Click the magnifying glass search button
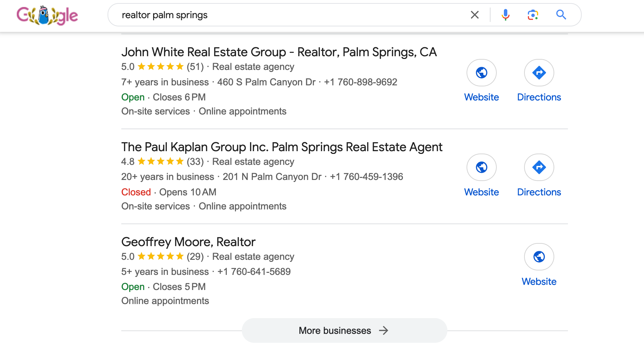This screenshot has width=644, height=351. pyautogui.click(x=561, y=15)
